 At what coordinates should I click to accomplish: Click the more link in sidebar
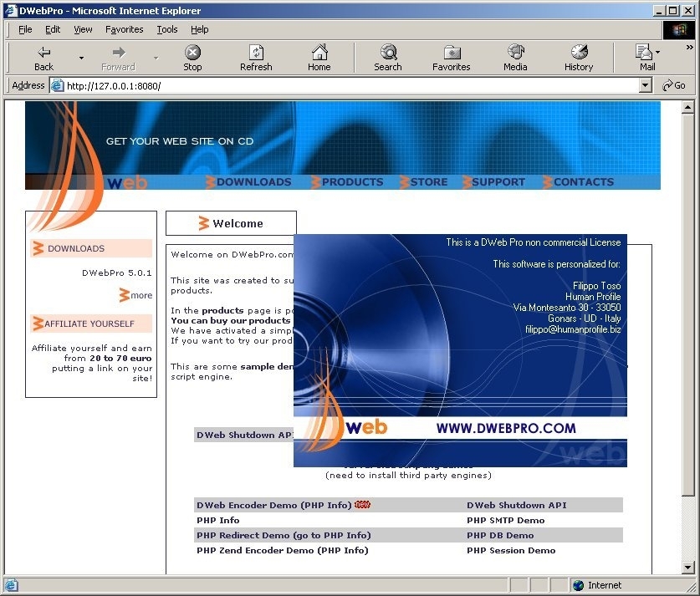tap(135, 295)
